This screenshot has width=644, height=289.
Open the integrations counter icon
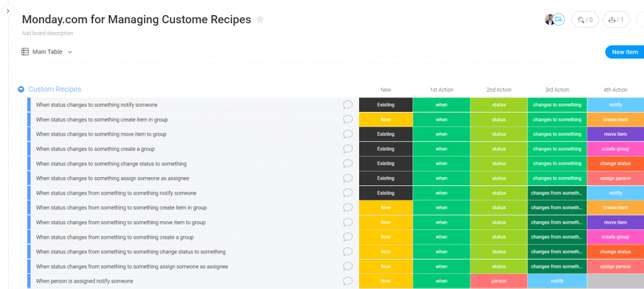point(585,19)
